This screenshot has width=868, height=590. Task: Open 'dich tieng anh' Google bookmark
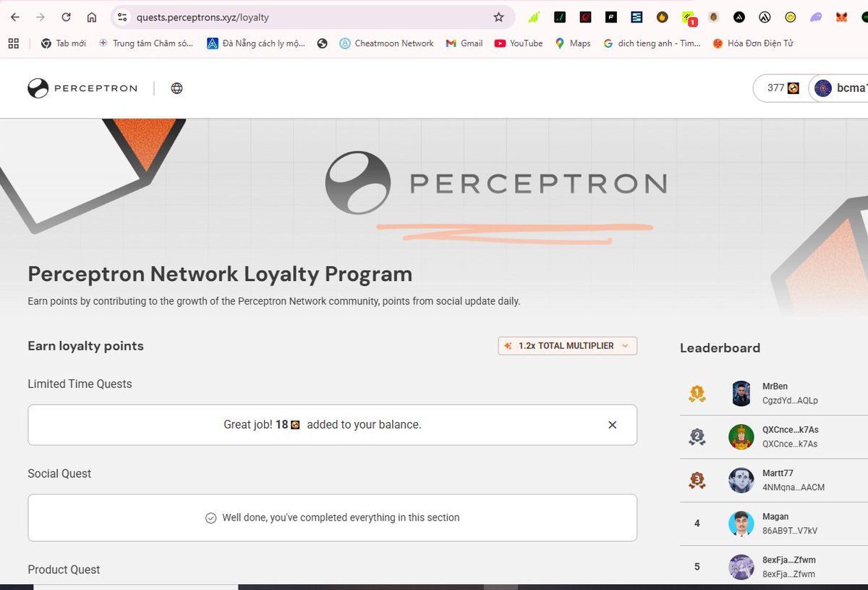pos(652,43)
